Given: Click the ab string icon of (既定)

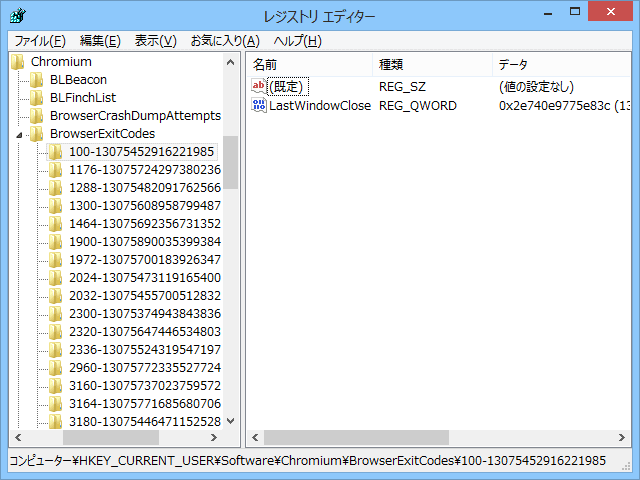Looking at the screenshot, I should click(259, 86).
